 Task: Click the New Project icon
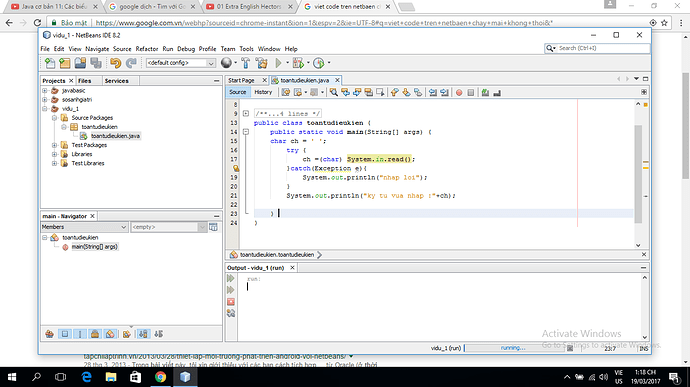tap(65, 63)
